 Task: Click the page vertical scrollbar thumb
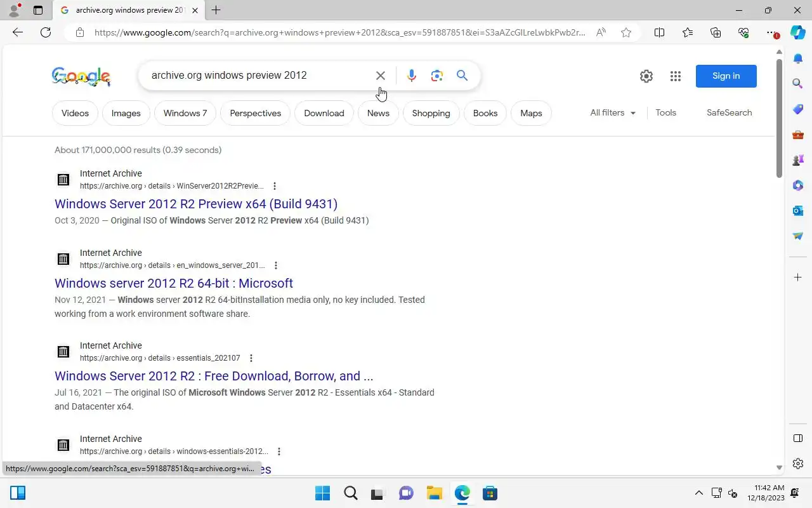[x=779, y=117]
